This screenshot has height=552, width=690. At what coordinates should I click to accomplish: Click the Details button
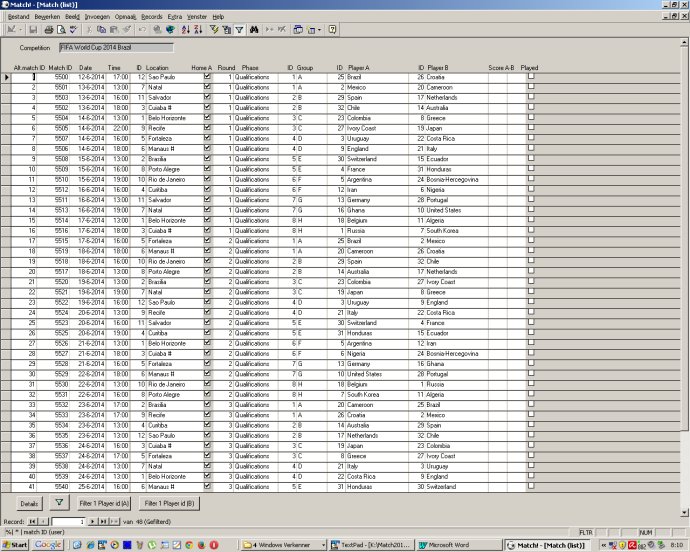click(29, 504)
